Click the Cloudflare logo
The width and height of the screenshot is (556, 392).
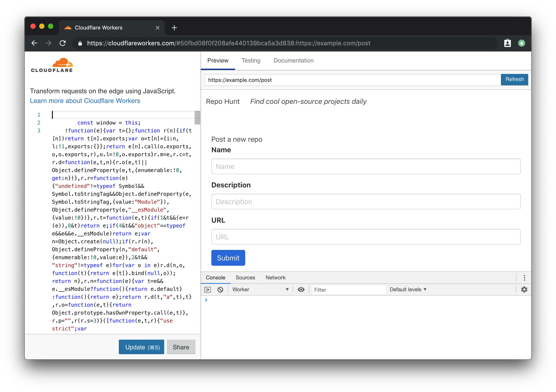52,65
